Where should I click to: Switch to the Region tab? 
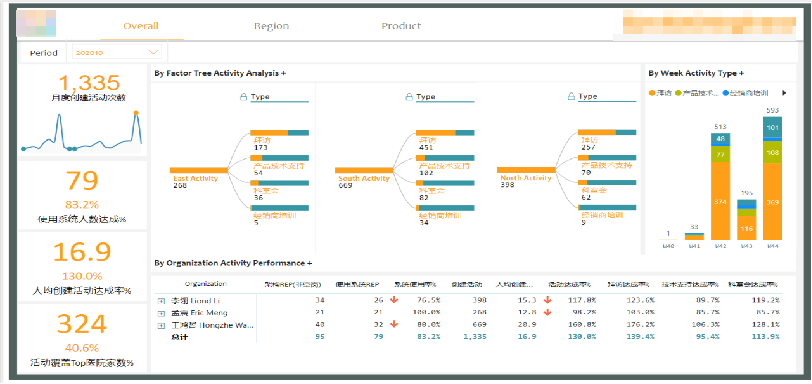click(271, 26)
